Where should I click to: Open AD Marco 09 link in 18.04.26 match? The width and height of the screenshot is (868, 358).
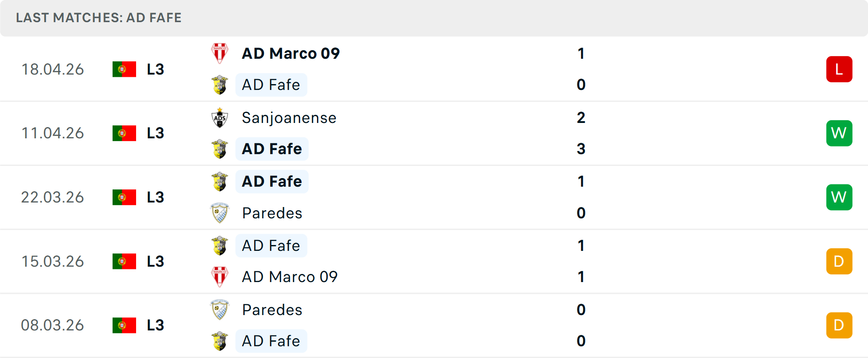(291, 53)
